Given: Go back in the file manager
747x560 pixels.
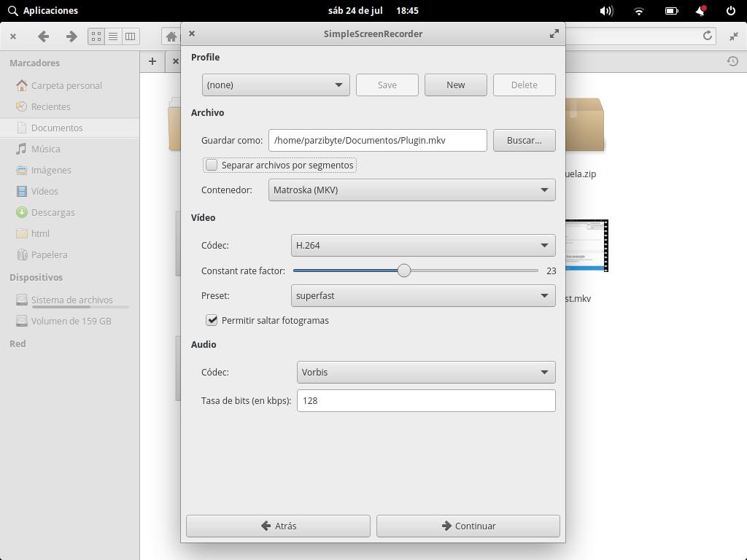Looking at the screenshot, I should pos(43,36).
